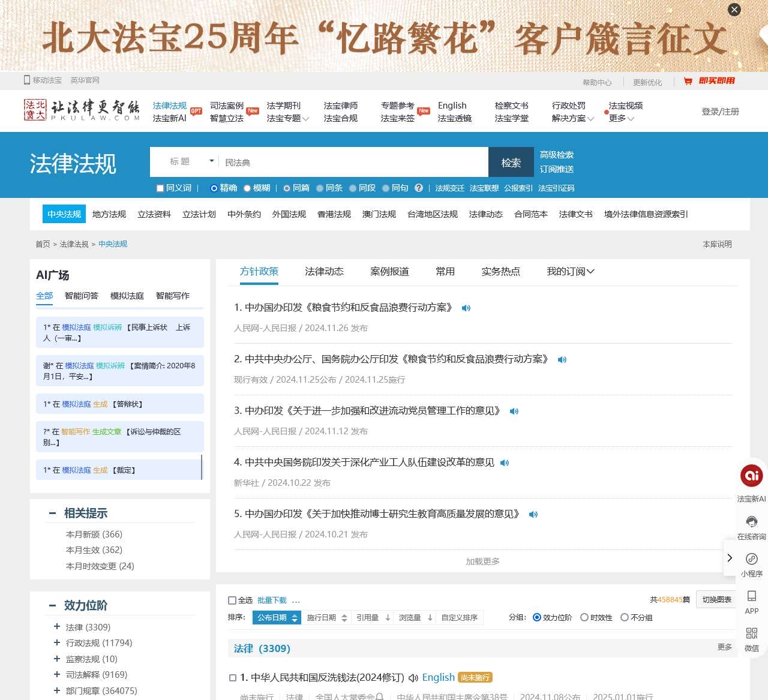Click 加载更多 to load more news

(483, 561)
